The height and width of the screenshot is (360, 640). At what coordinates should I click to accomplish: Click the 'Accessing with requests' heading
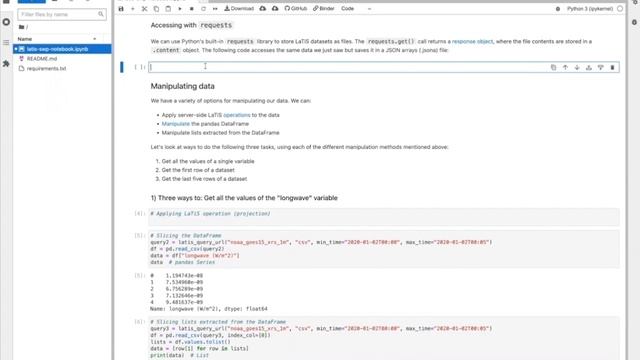click(x=191, y=25)
